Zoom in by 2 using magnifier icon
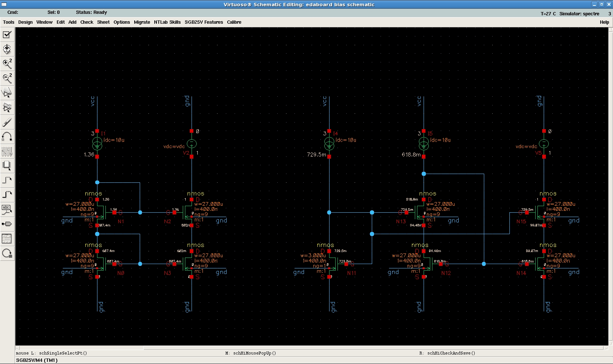Screen dimensions: 613x364 (x=7, y=64)
